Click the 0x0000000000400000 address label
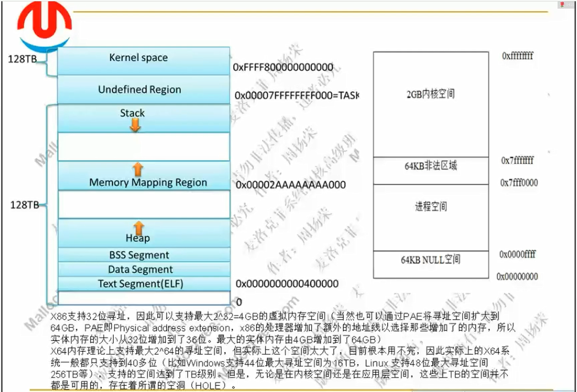 287,284
